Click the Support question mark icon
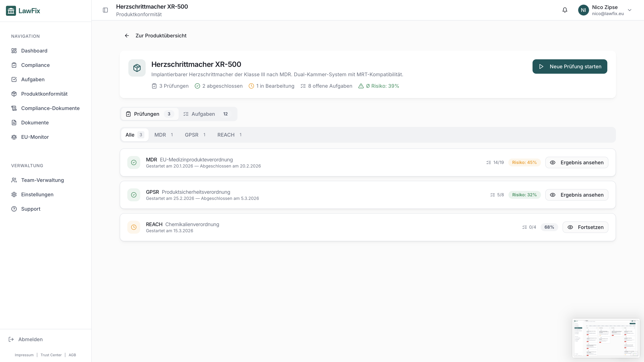Image resolution: width=644 pixels, height=362 pixels. pyautogui.click(x=14, y=209)
